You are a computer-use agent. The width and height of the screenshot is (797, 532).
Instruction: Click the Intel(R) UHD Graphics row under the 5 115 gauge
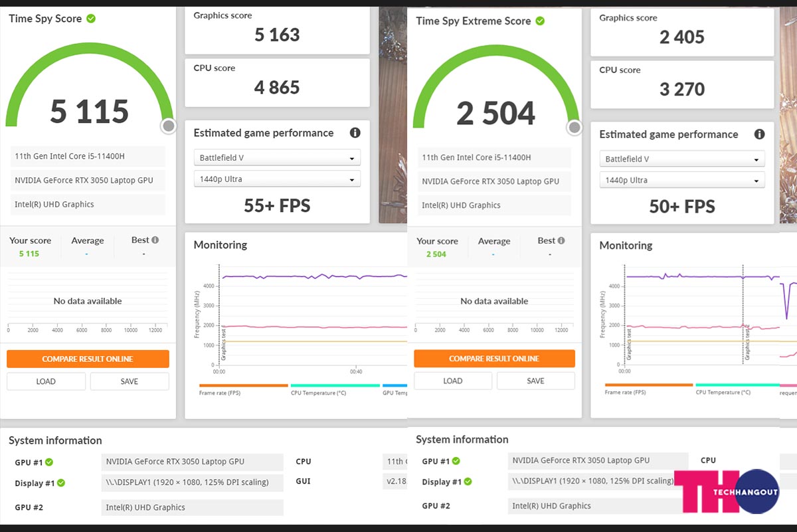click(88, 205)
